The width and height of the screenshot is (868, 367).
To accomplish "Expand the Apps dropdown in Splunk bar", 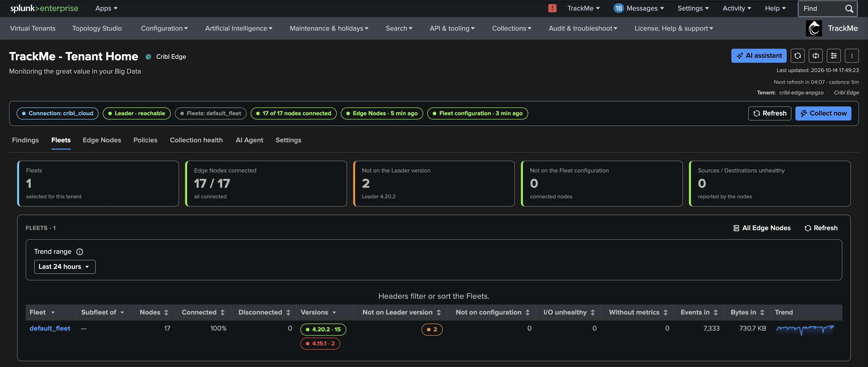I will 106,8.
